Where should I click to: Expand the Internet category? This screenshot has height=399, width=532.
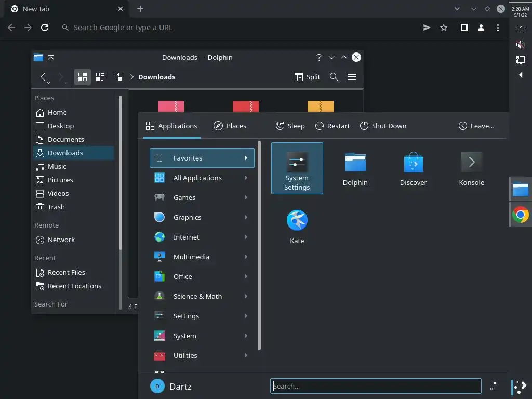pyautogui.click(x=202, y=237)
